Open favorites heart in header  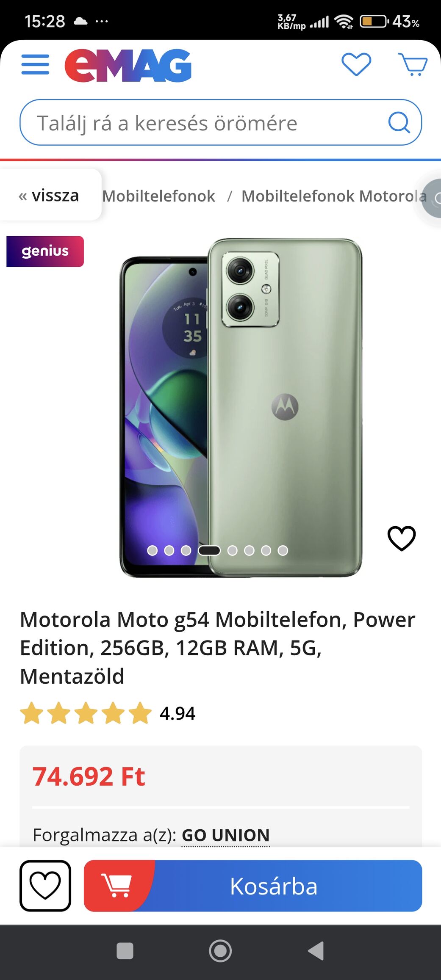pyautogui.click(x=356, y=64)
